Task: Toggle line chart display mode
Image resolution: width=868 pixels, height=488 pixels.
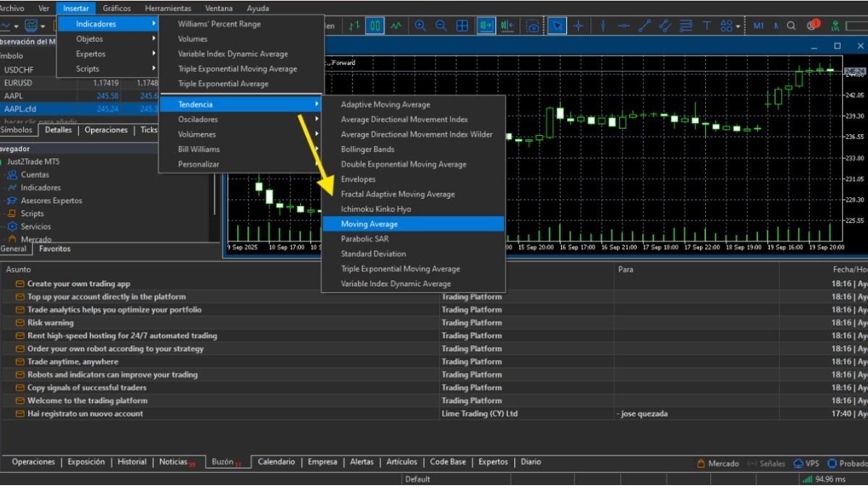Action: (x=396, y=26)
